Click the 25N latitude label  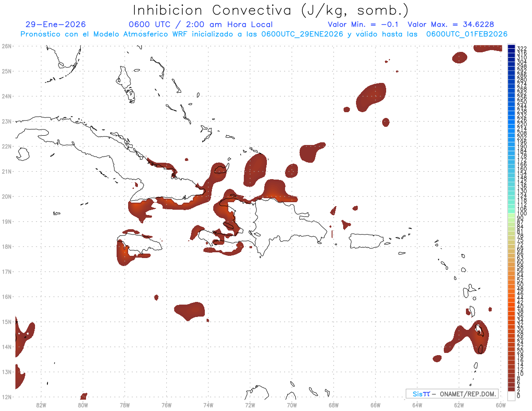(x=6, y=71)
